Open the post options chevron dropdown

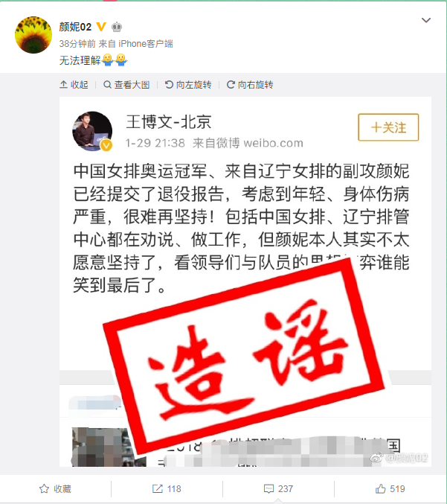(x=426, y=20)
